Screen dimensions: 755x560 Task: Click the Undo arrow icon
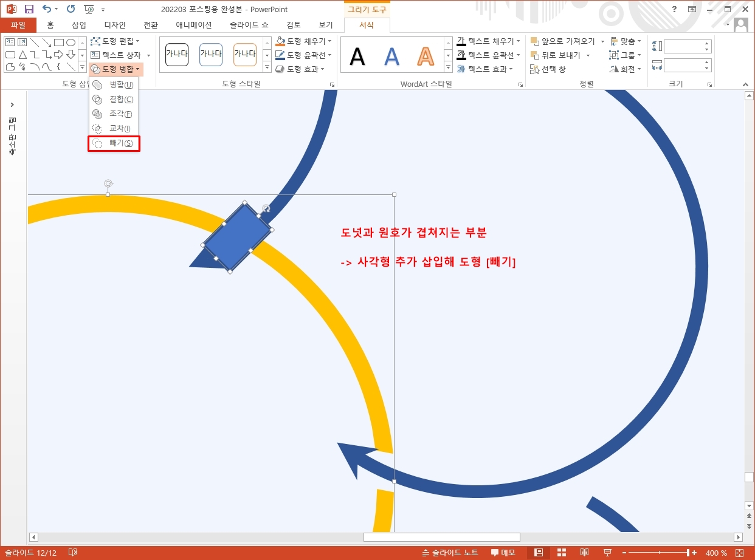(47, 9)
